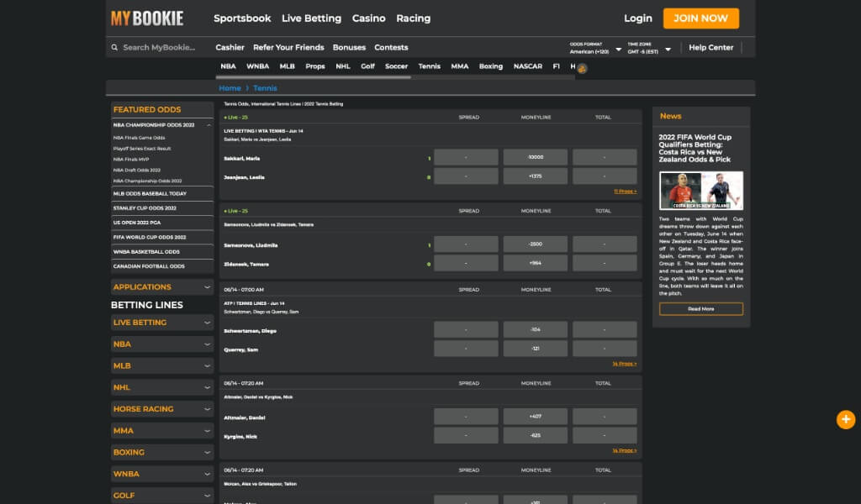The width and height of the screenshot is (861, 504).
Task: Expand the Applications panel
Action: click(x=162, y=286)
